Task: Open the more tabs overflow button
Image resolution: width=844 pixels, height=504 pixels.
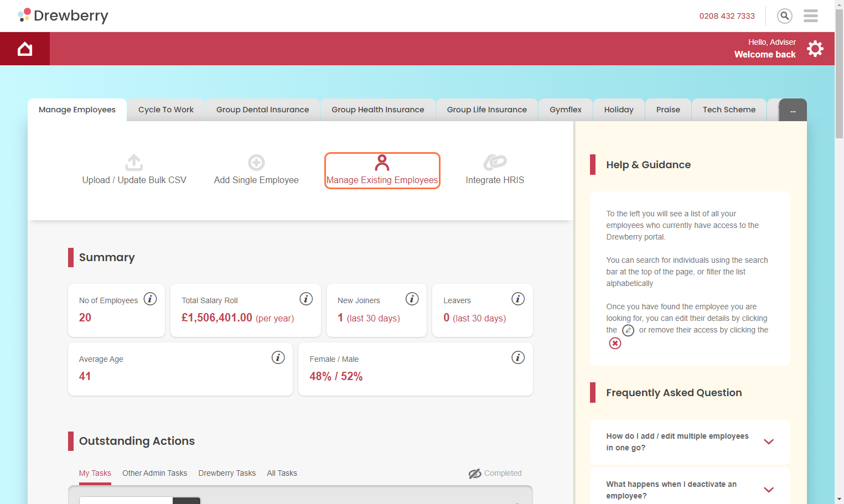Action: point(793,110)
